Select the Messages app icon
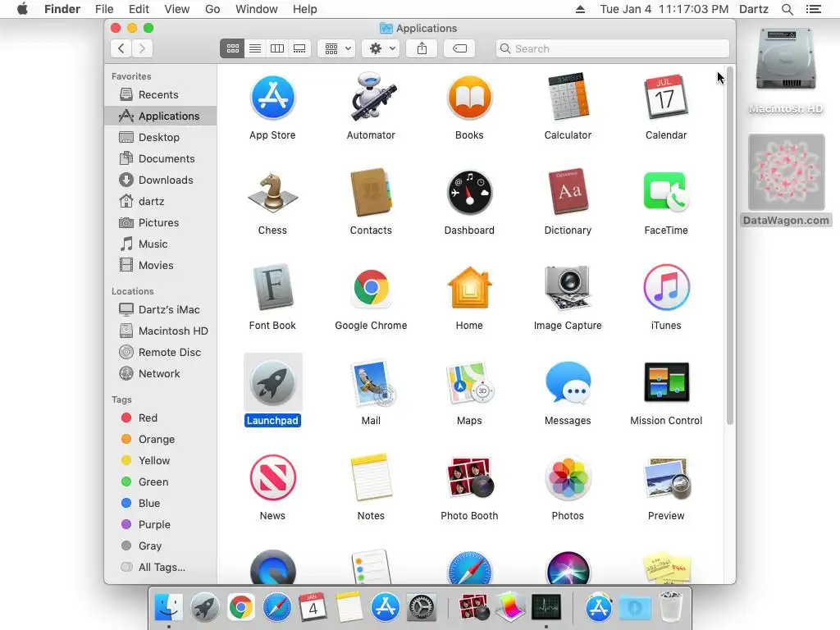Image resolution: width=840 pixels, height=630 pixels. tap(568, 382)
